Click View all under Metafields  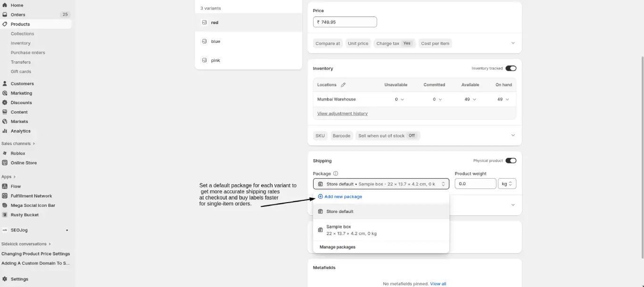pyautogui.click(x=438, y=283)
